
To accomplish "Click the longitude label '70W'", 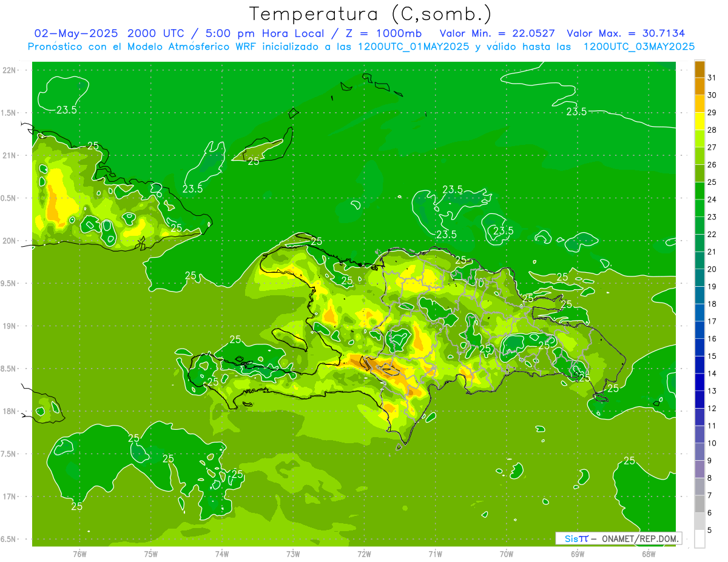I will tap(507, 554).
